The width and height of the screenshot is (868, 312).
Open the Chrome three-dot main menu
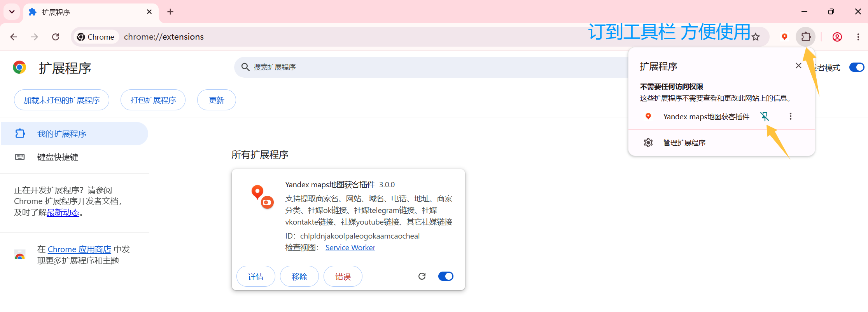click(858, 37)
